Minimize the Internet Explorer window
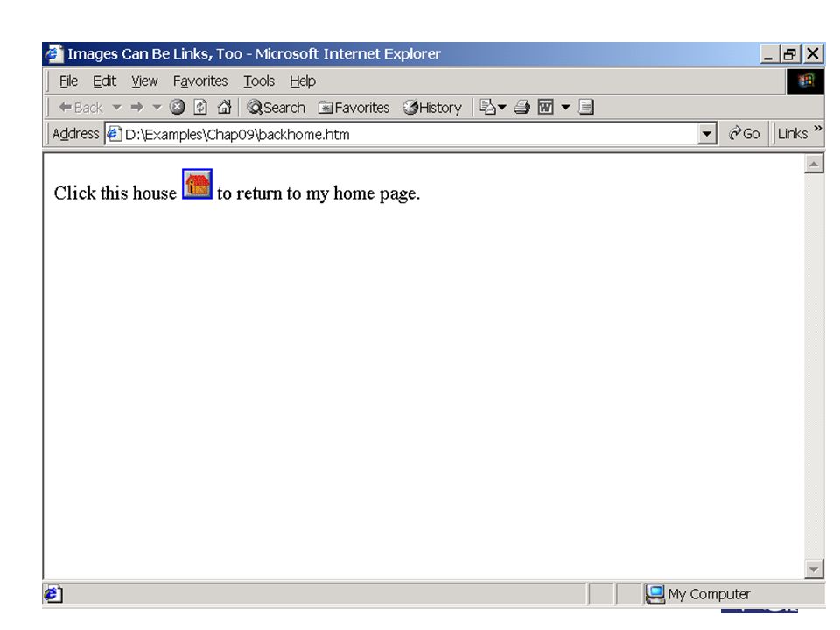The image size is (840, 630). pyautogui.click(x=769, y=53)
